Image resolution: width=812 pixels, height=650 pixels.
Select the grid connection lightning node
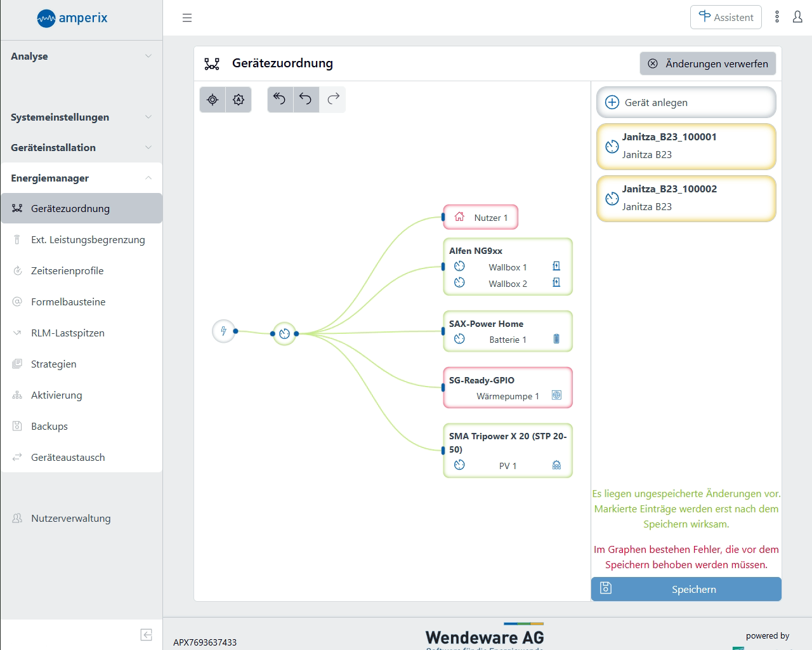(223, 331)
